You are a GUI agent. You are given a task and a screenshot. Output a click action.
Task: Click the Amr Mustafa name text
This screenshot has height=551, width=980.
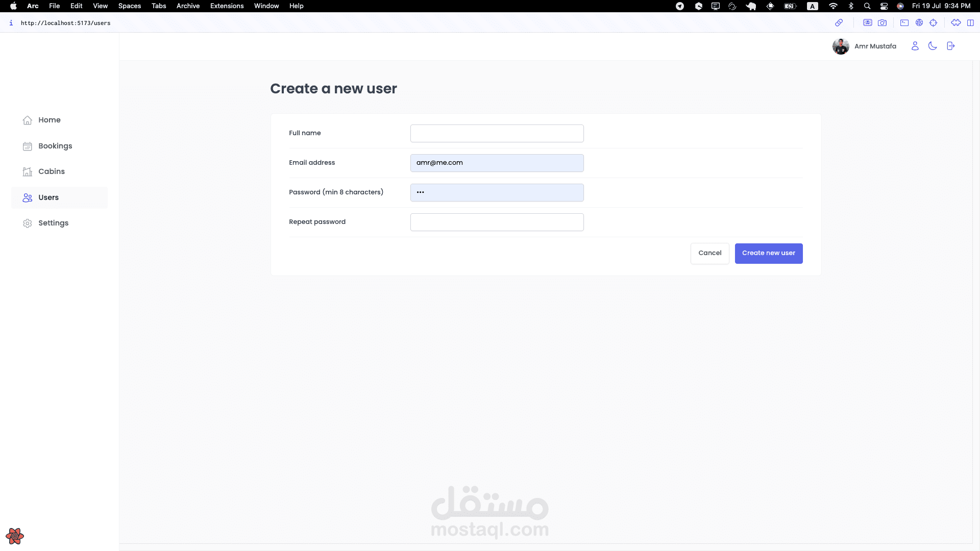point(875,46)
